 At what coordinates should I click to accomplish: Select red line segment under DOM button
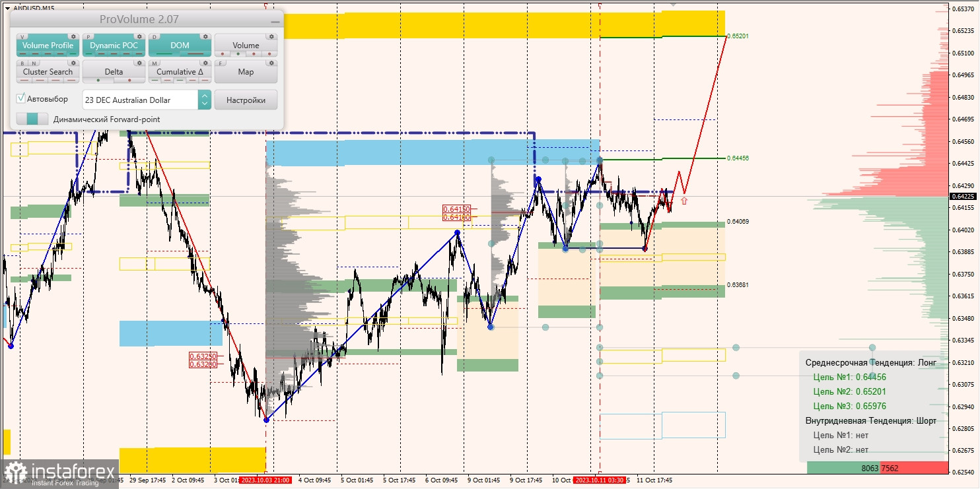(x=195, y=54)
